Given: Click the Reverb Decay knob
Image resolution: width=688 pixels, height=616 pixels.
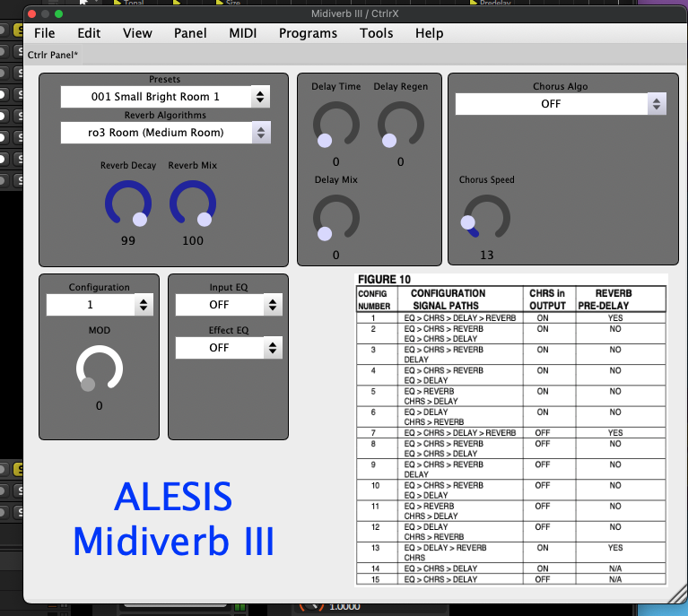Looking at the screenshot, I should coord(128,204).
